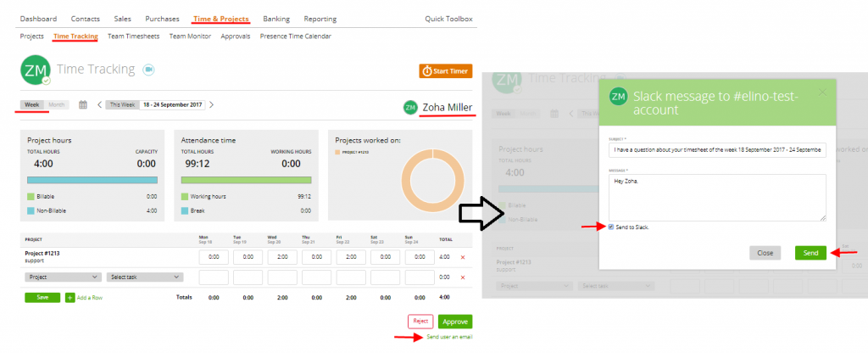The width and height of the screenshot is (868, 353).
Task: Click the Billable legend swatch
Action: click(31, 197)
